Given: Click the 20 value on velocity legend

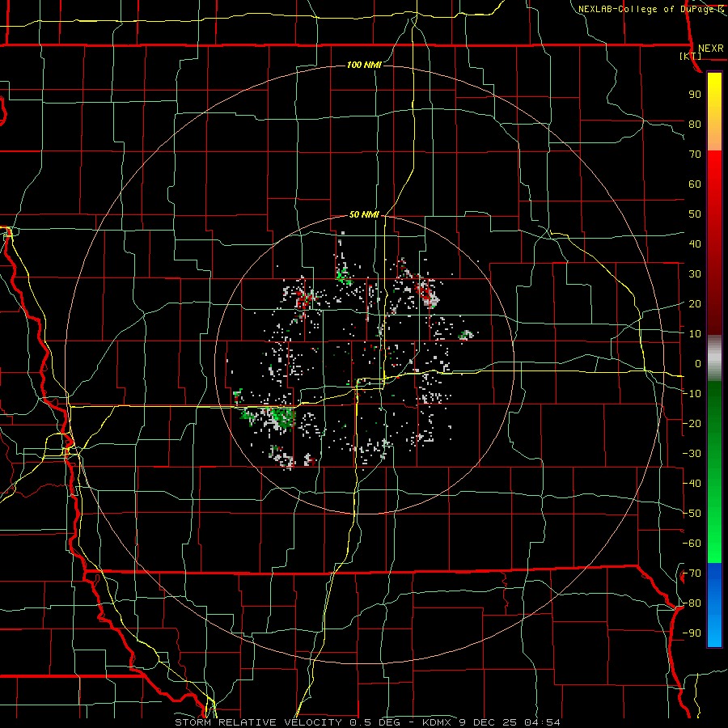Looking at the screenshot, I should [695, 303].
